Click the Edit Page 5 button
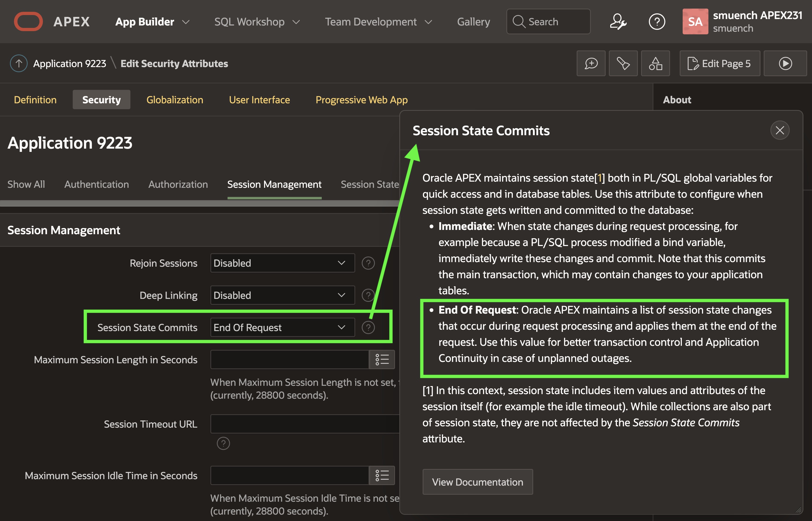The width and height of the screenshot is (812, 521). [x=719, y=63]
